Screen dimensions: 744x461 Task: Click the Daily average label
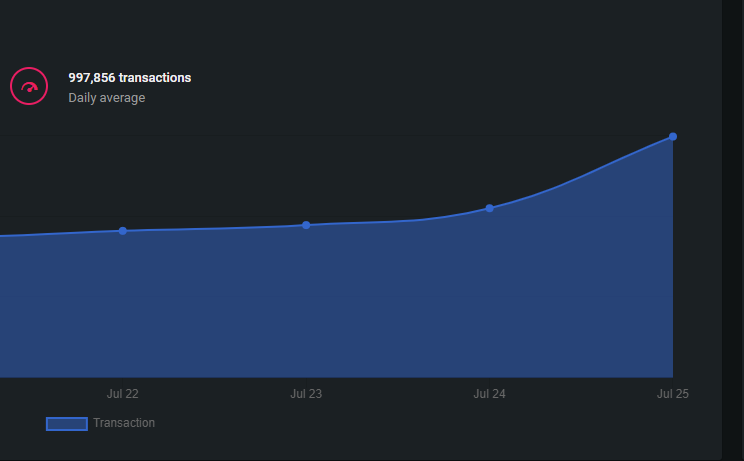tap(107, 98)
